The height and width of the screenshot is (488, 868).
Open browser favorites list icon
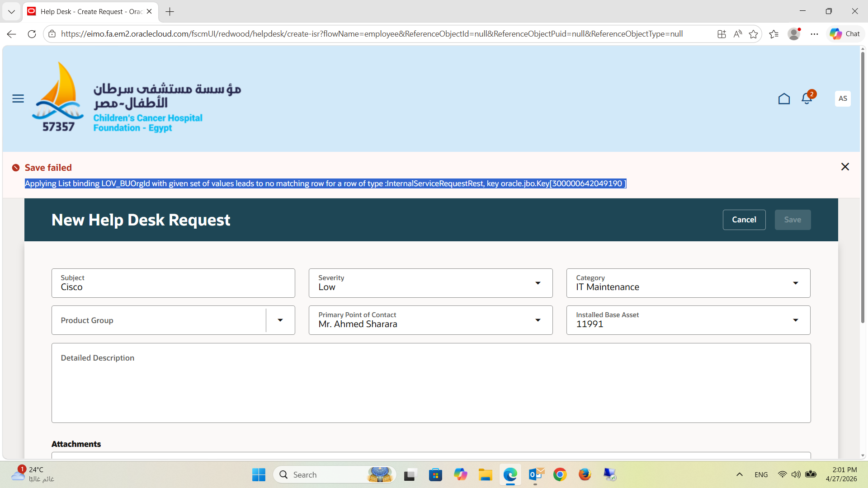[x=774, y=34]
